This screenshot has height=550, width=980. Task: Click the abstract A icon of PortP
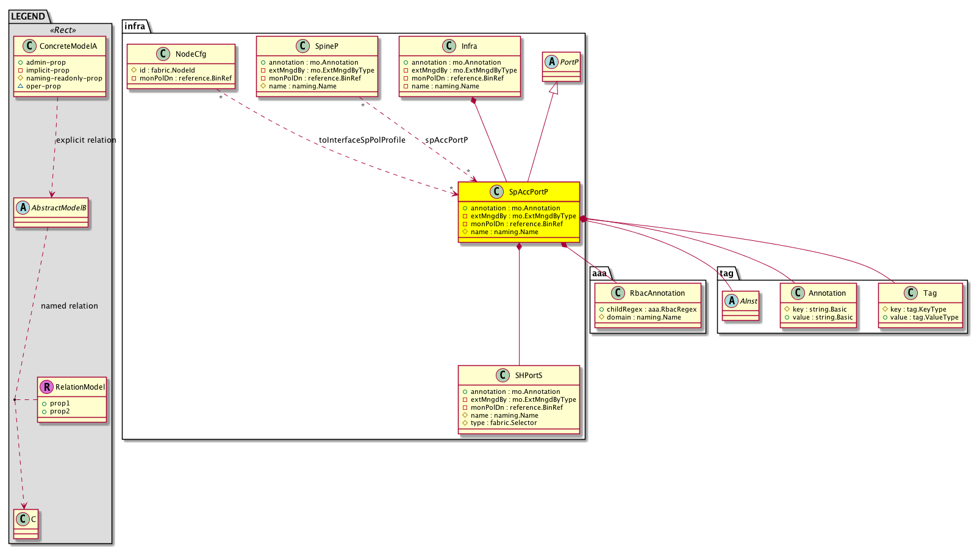[551, 62]
